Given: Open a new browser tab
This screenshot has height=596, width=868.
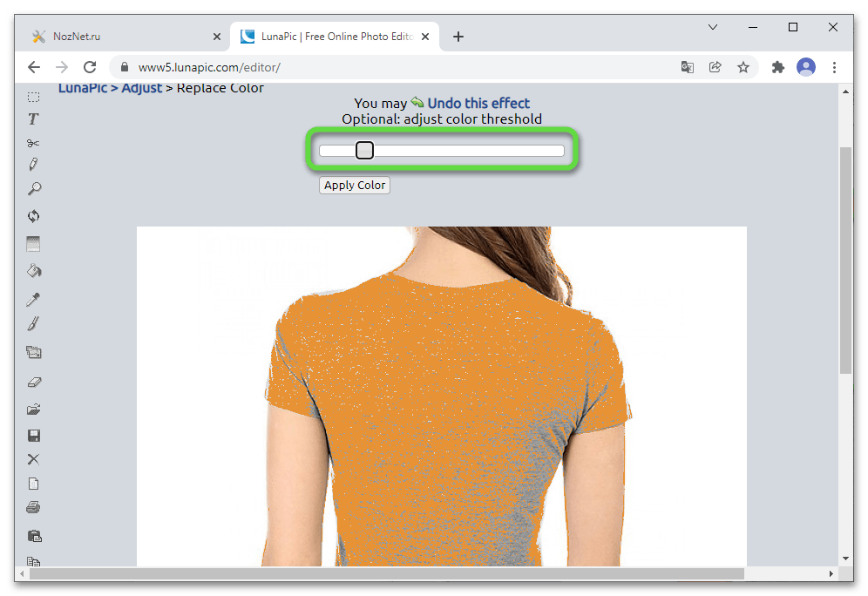Looking at the screenshot, I should pos(458,37).
